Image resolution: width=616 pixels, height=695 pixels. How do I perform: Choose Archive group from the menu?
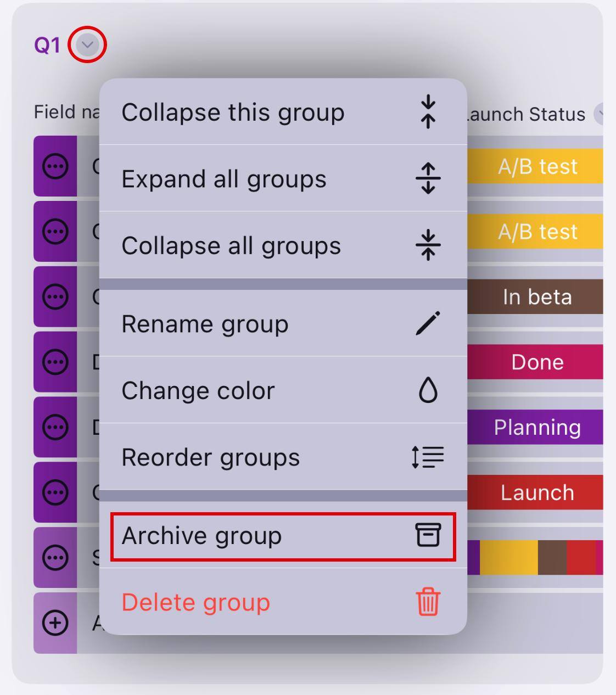(201, 536)
